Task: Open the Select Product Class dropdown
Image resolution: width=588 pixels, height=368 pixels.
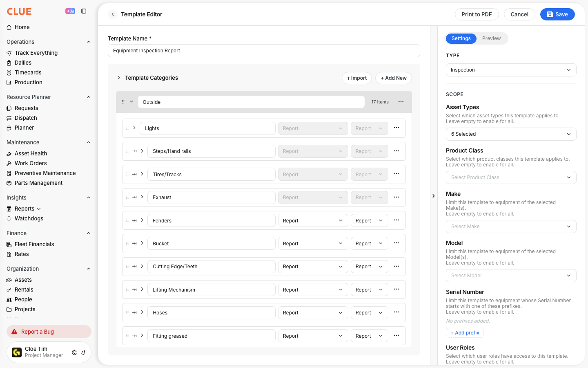Action: 511,177
